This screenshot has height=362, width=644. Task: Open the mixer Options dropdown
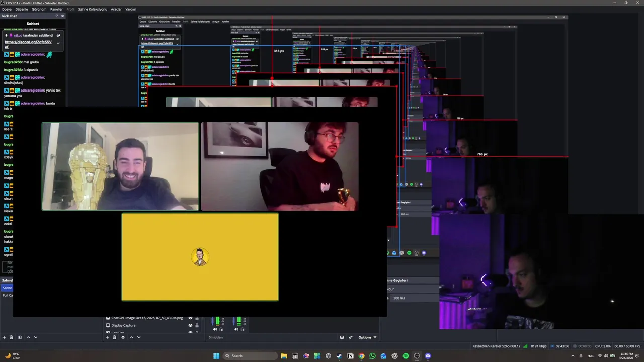click(367, 337)
